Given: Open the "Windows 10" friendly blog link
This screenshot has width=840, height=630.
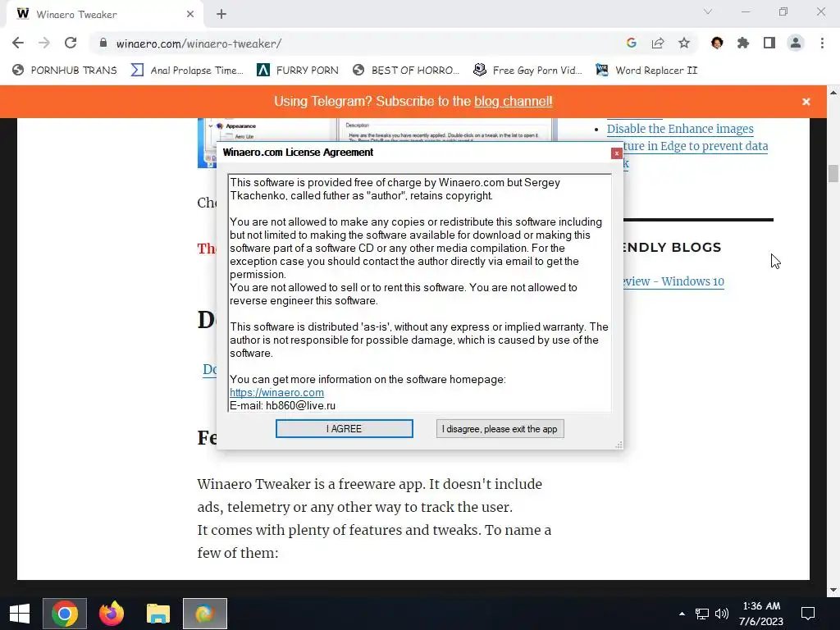Looking at the screenshot, I should click(x=673, y=281).
